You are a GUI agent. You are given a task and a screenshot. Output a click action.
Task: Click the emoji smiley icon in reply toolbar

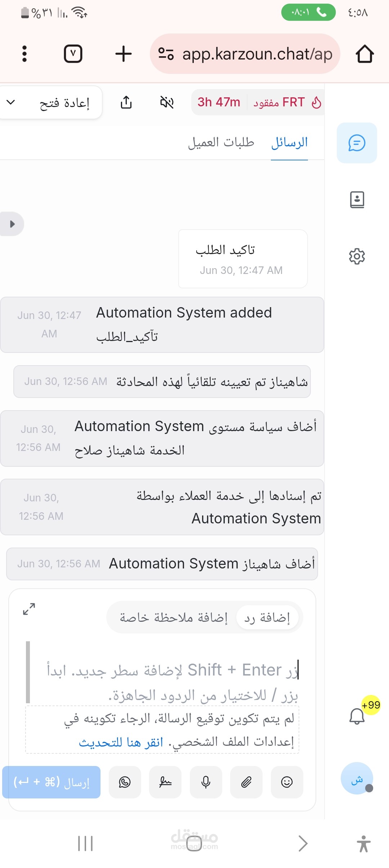(287, 782)
